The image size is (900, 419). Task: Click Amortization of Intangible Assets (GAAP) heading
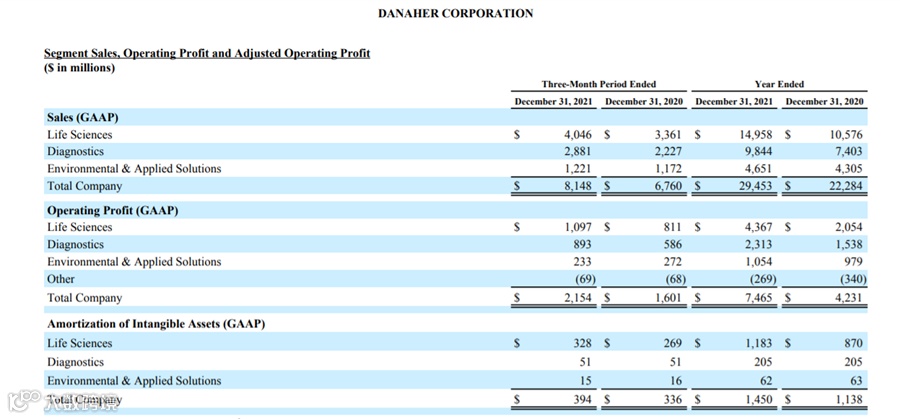coord(156,324)
